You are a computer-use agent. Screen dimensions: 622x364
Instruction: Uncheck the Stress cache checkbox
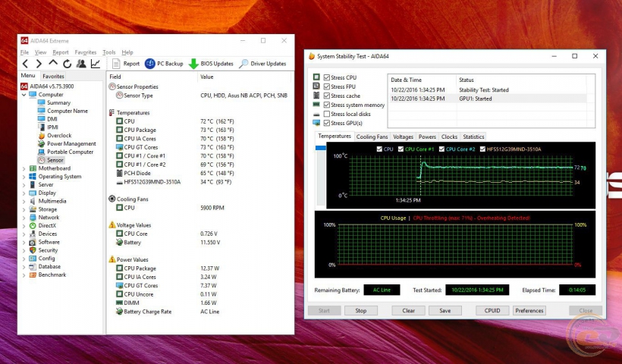pos(327,96)
